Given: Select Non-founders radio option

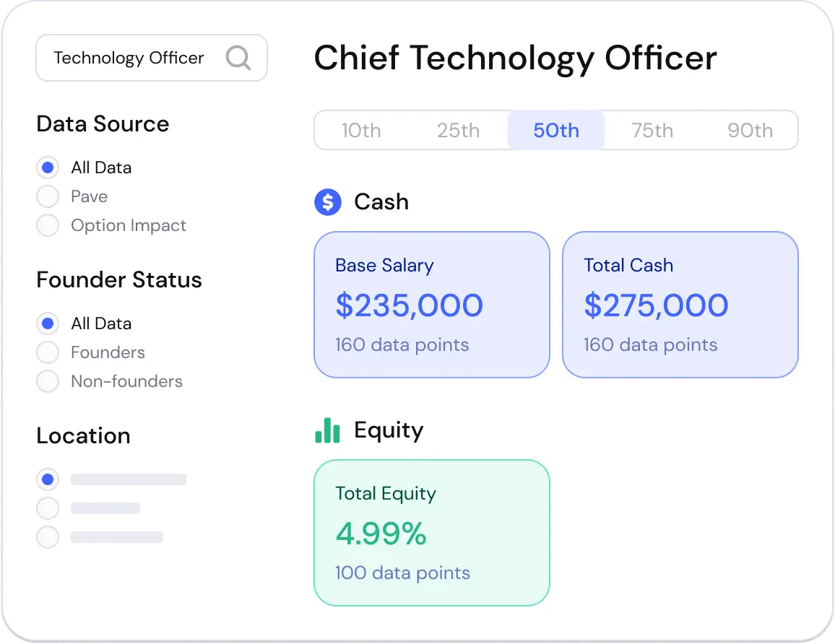Looking at the screenshot, I should pos(48,381).
